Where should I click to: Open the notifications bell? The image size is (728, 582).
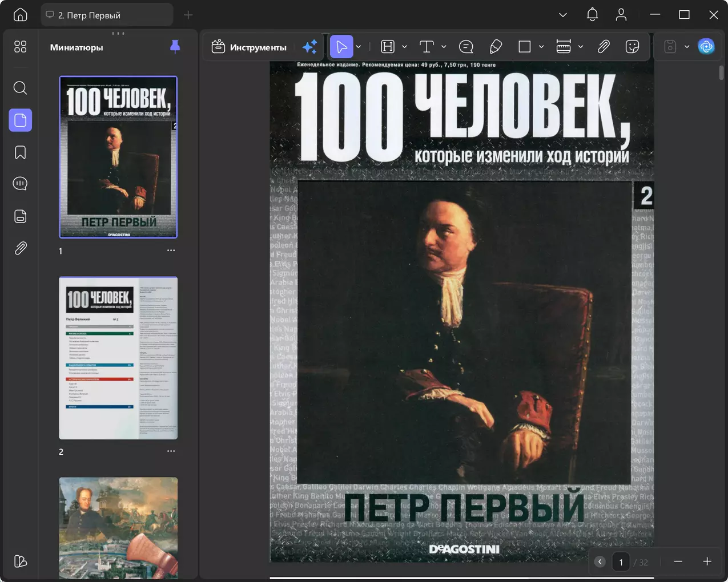[x=592, y=15]
